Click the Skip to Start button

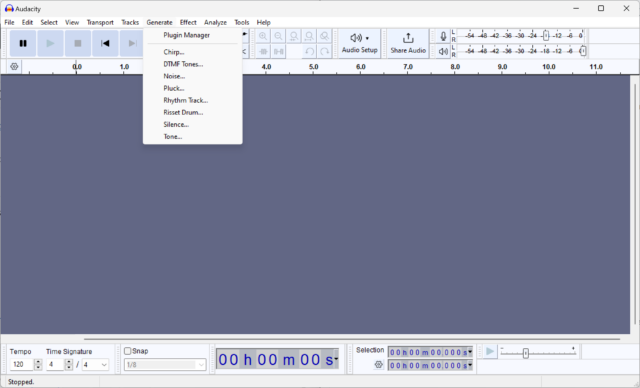tap(105, 43)
